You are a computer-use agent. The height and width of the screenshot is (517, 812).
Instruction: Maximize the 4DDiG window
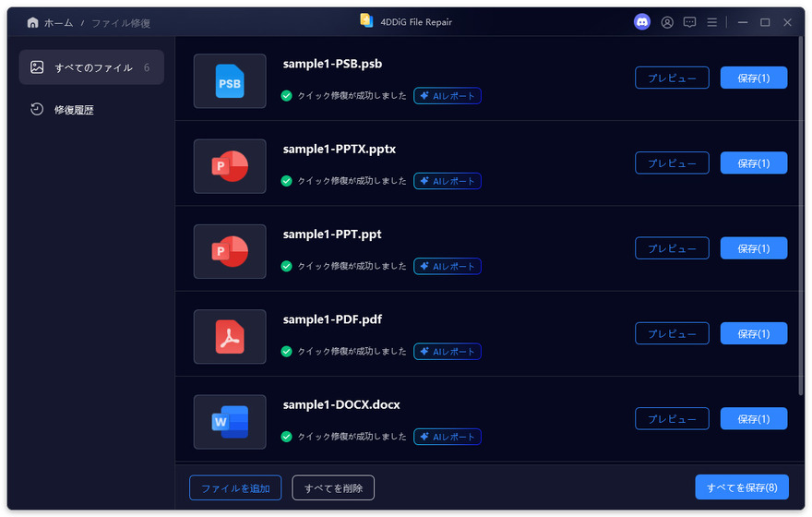click(x=765, y=22)
